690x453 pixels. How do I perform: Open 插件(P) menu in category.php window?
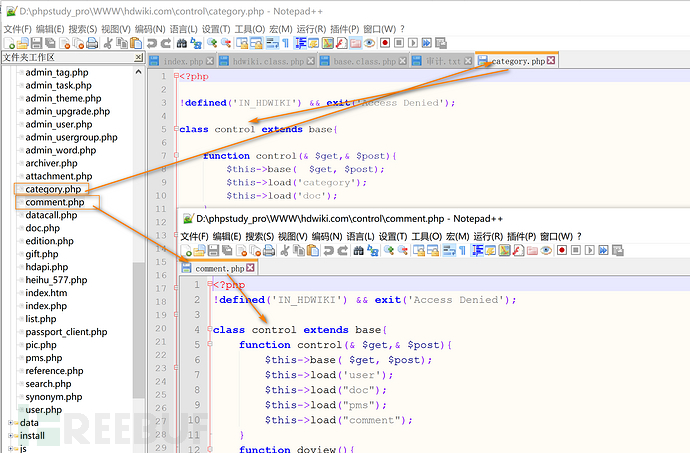click(x=345, y=29)
